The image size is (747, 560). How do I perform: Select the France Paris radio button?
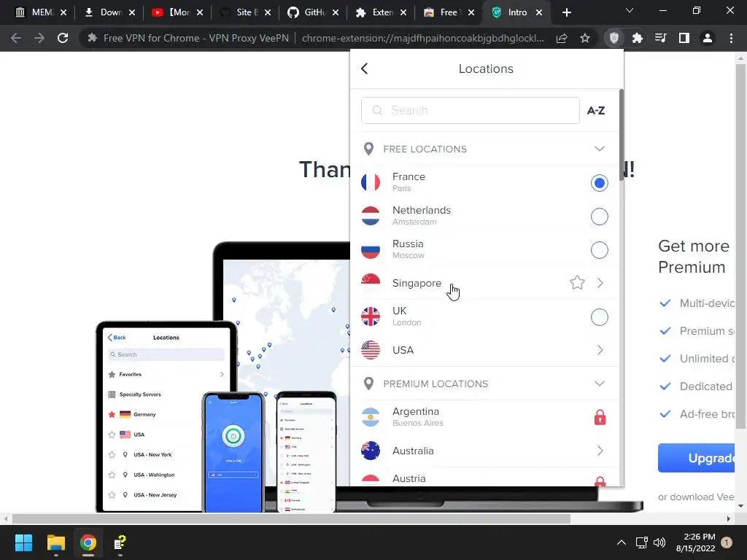600,183
